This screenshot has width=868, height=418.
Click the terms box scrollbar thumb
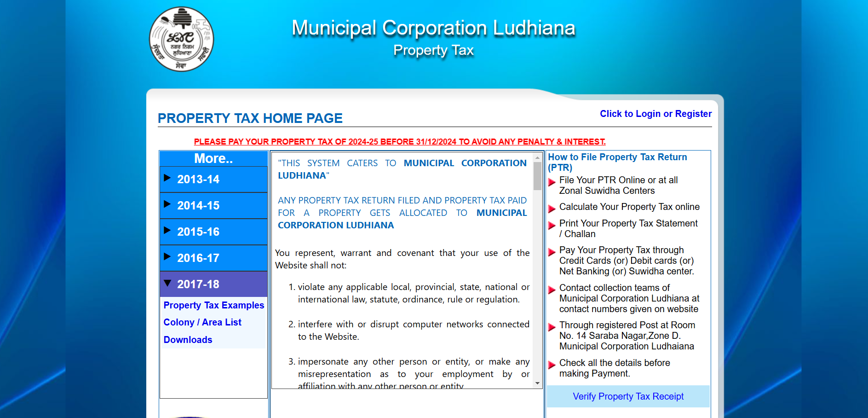click(x=537, y=176)
